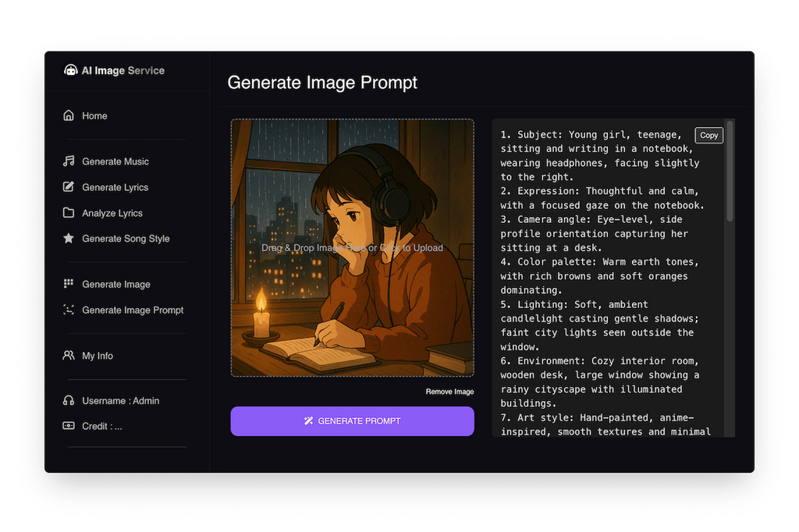Click the banknote icon beside Credit
Viewport: 799px width, 532px height.
pyautogui.click(x=69, y=425)
